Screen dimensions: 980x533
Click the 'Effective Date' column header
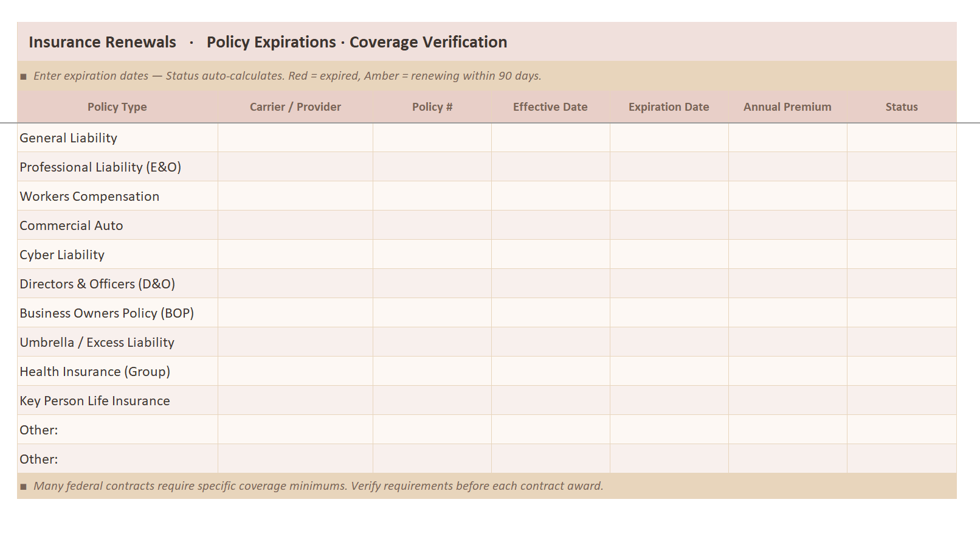pos(551,107)
